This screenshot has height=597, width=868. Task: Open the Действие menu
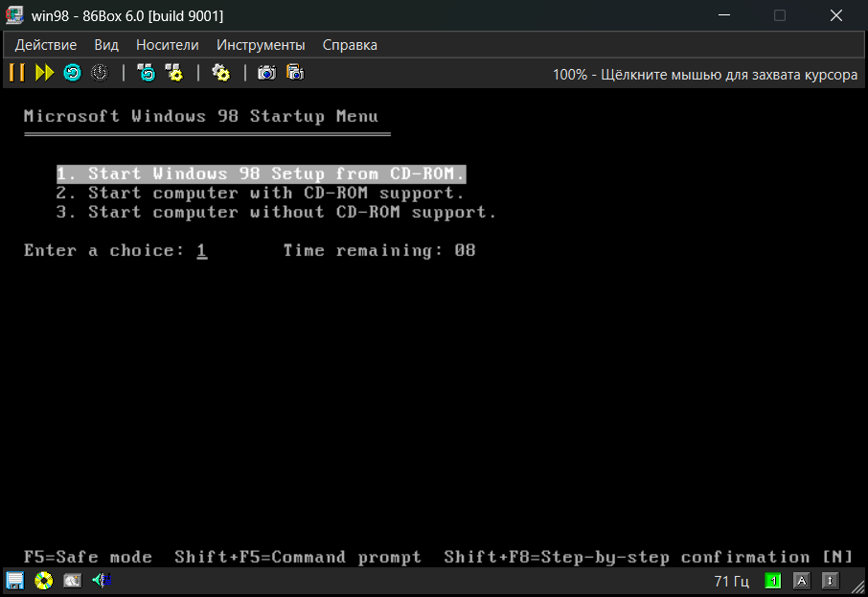46,45
